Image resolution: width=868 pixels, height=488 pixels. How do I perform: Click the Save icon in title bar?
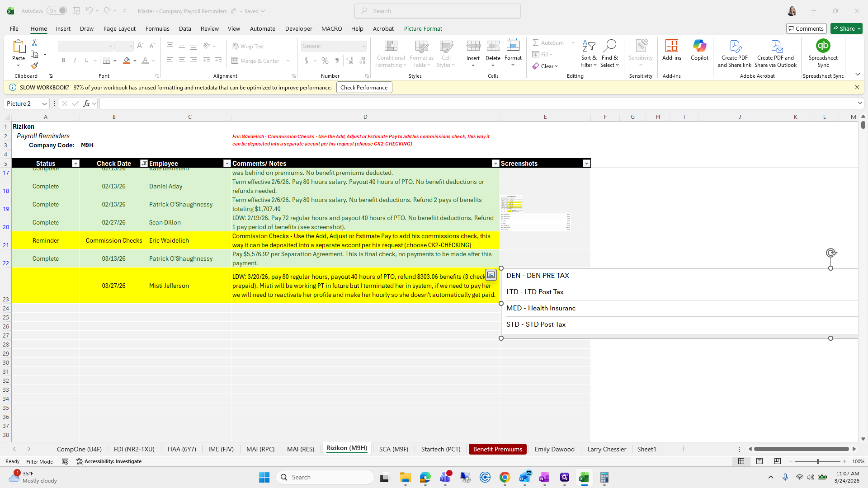pyautogui.click(x=76, y=11)
